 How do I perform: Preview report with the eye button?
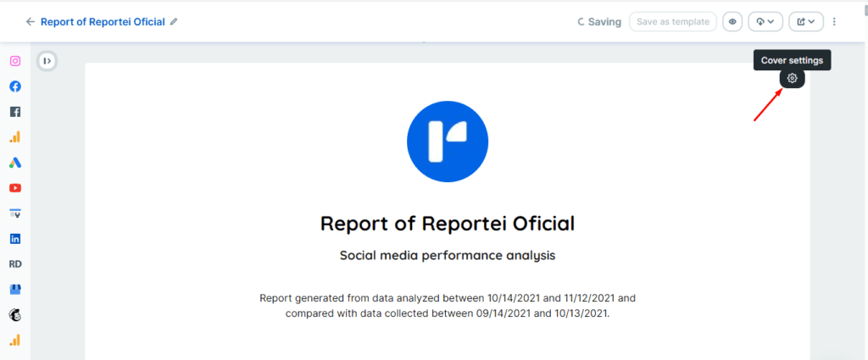coord(732,22)
